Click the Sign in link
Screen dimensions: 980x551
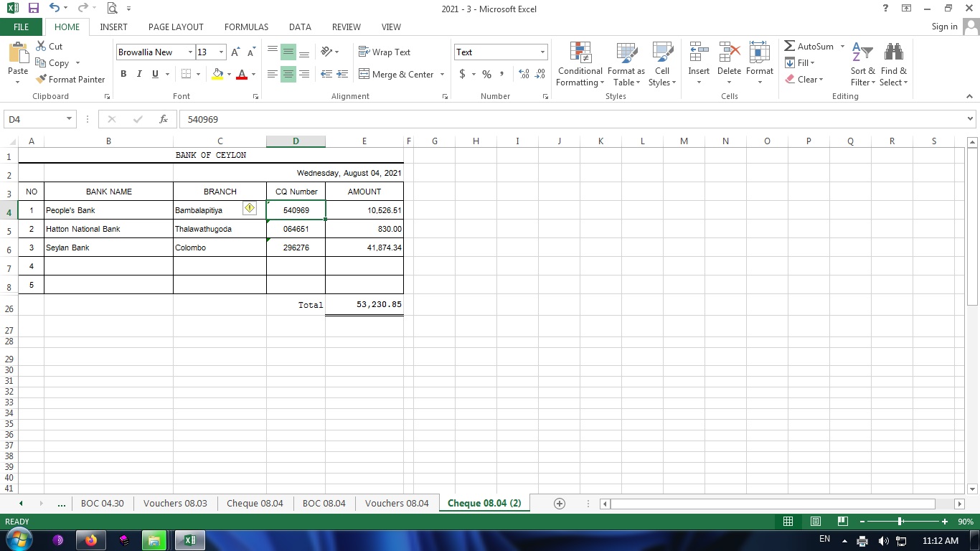click(x=944, y=27)
